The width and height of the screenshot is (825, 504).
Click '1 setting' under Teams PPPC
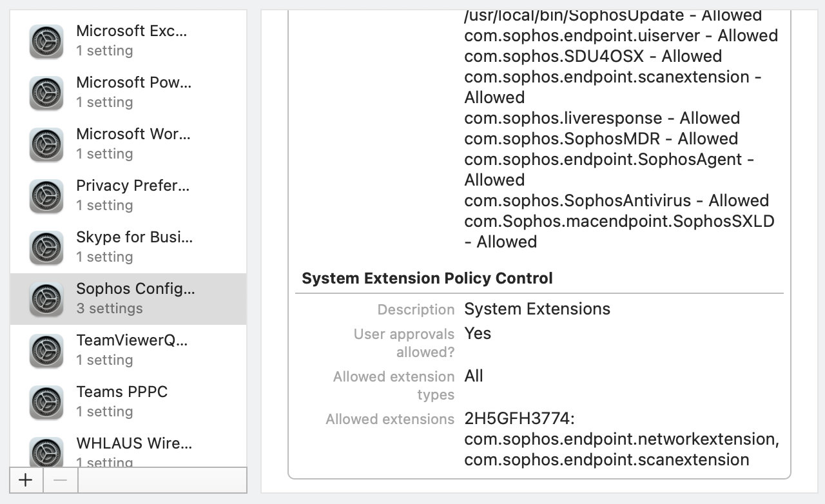click(x=104, y=412)
